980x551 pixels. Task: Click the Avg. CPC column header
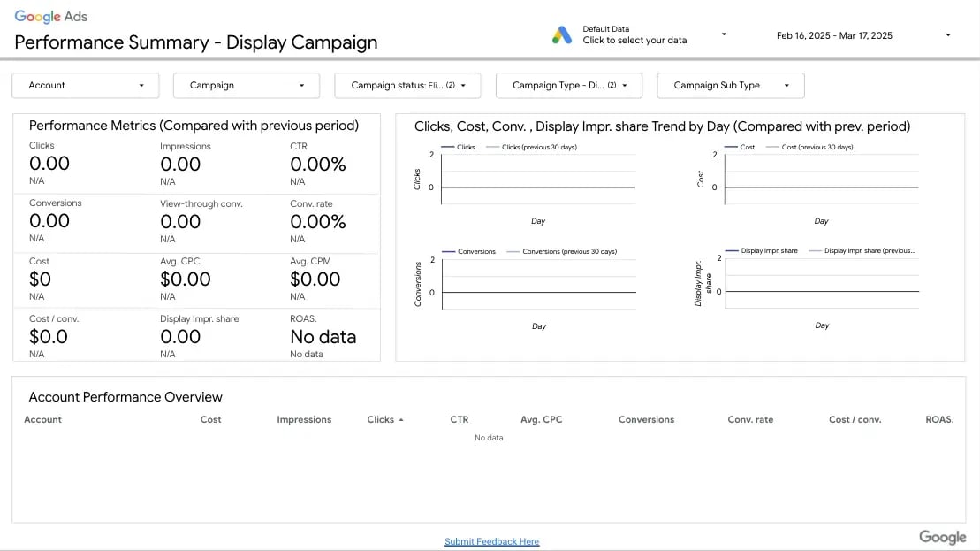point(541,419)
